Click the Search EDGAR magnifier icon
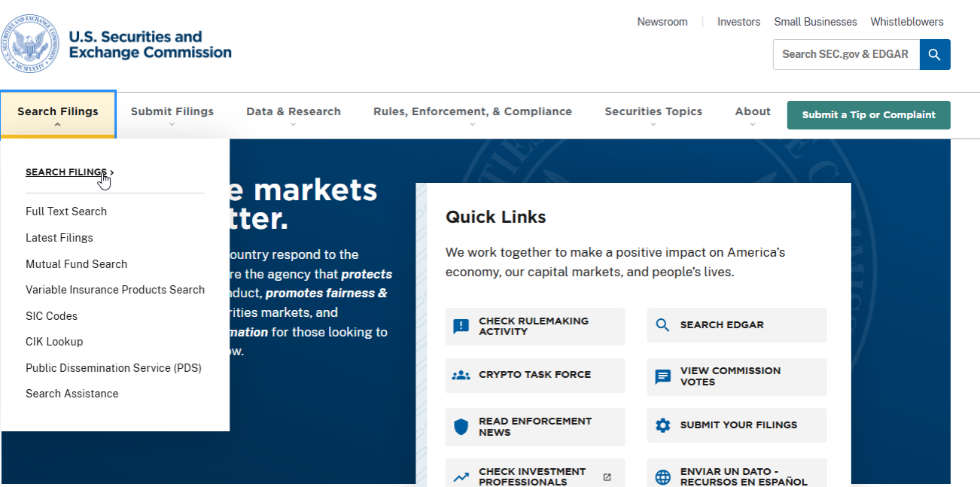Image resolution: width=980 pixels, height=487 pixels. pos(662,325)
